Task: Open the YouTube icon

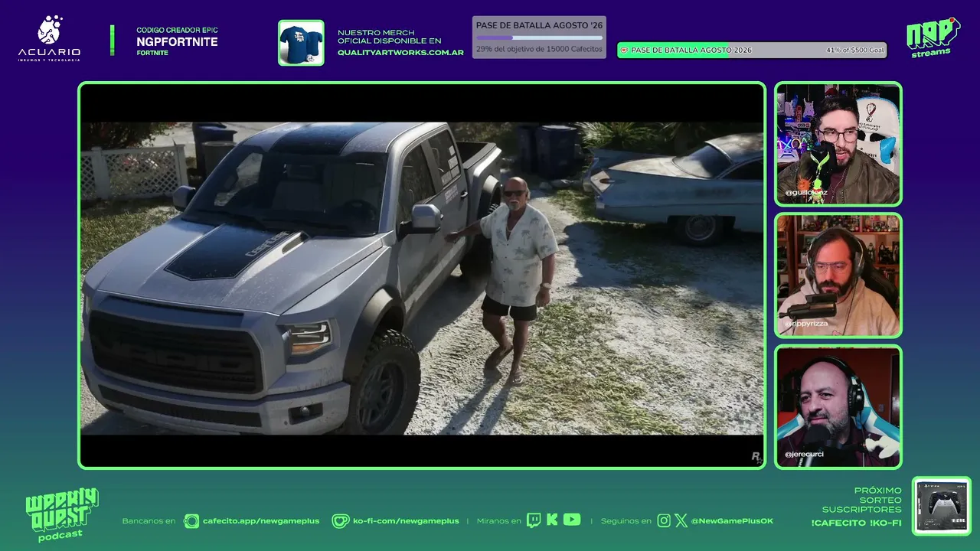Action: (x=572, y=520)
